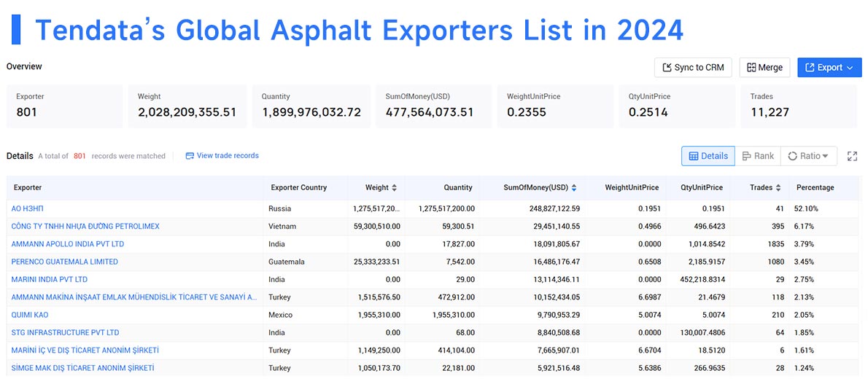Image resolution: width=868 pixels, height=384 pixels.
Task: Select the Exporter 801 overview card
Action: point(64,106)
